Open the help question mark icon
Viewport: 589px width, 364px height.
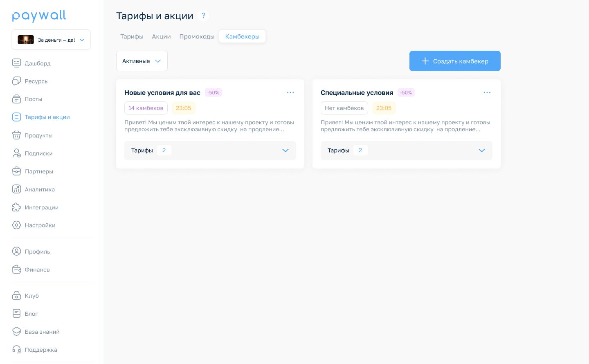coord(203,16)
